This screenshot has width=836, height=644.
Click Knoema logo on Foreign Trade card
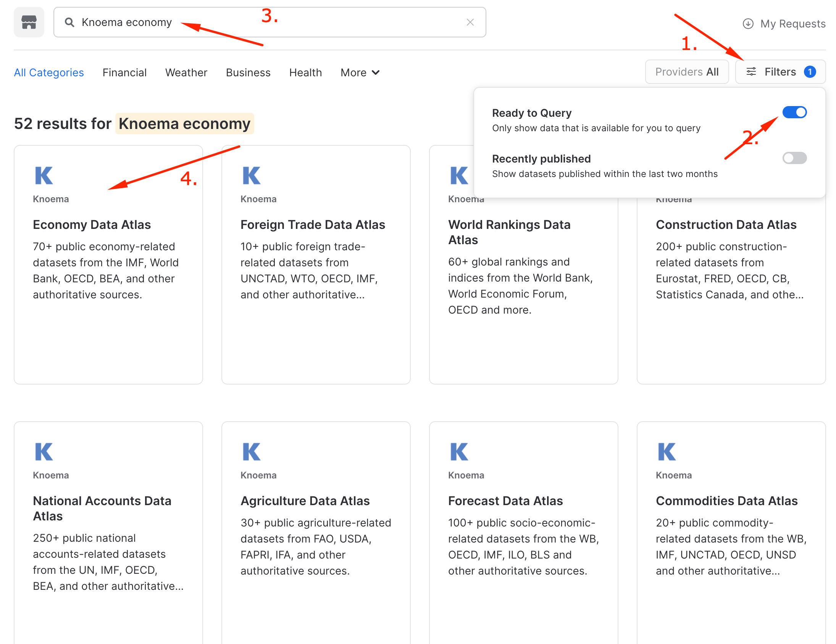[x=251, y=175]
